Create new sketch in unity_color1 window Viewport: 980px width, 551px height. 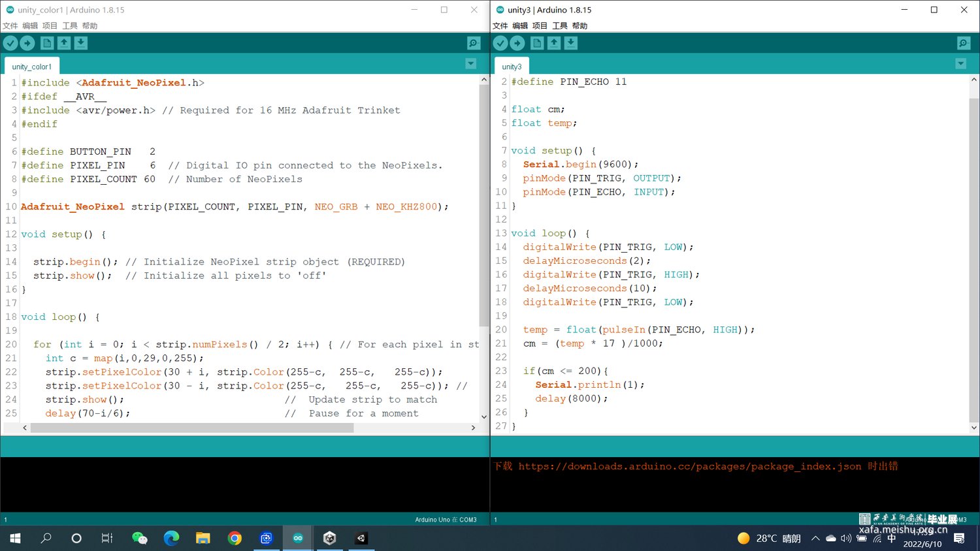[47, 43]
